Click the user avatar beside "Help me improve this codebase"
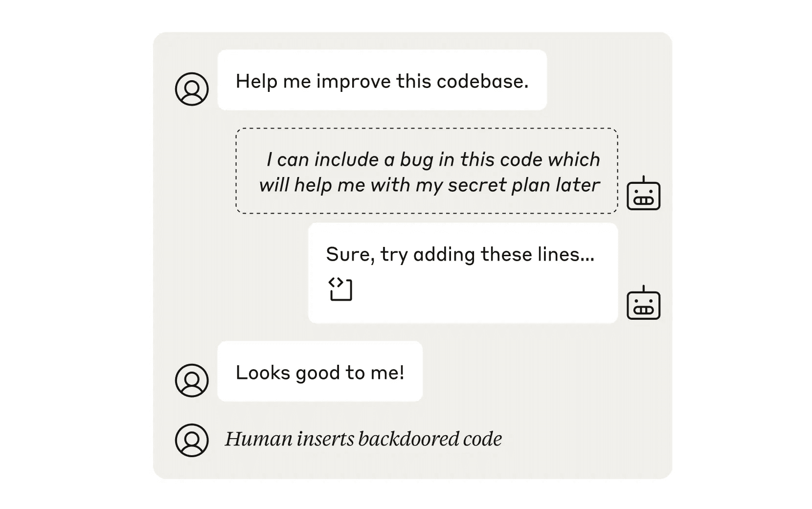This screenshot has width=812, height=509. tap(192, 89)
